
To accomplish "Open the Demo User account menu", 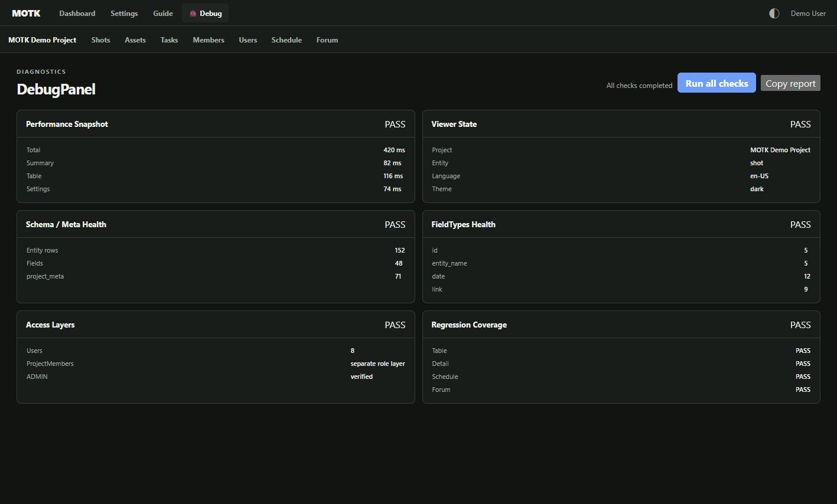I will click(x=808, y=13).
